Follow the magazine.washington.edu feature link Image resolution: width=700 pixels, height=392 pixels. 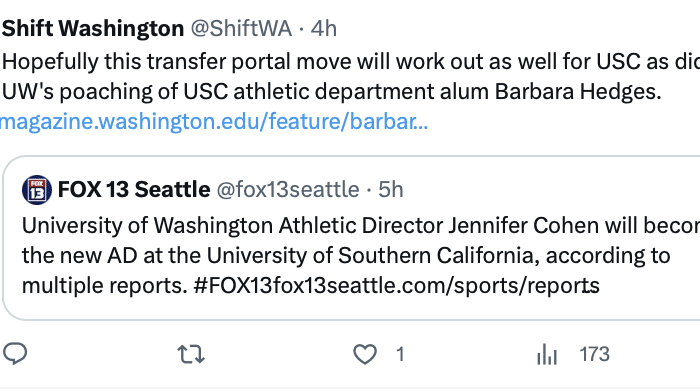[x=214, y=121]
